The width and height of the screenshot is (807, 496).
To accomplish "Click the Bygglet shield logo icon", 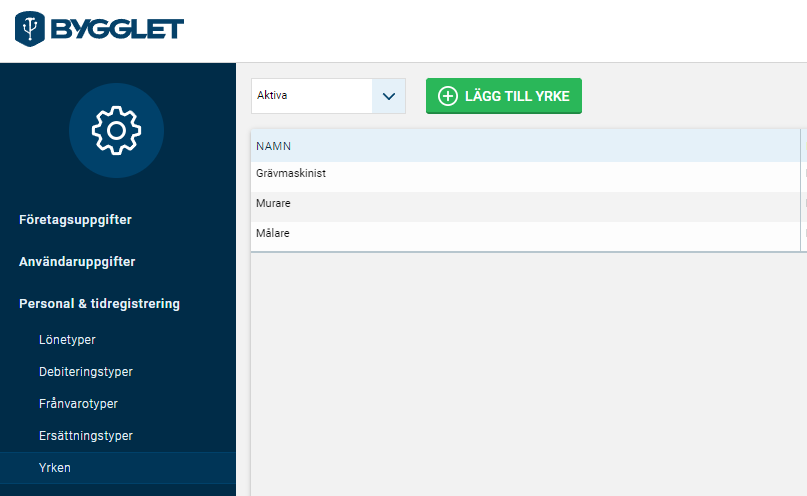I will (x=30, y=29).
